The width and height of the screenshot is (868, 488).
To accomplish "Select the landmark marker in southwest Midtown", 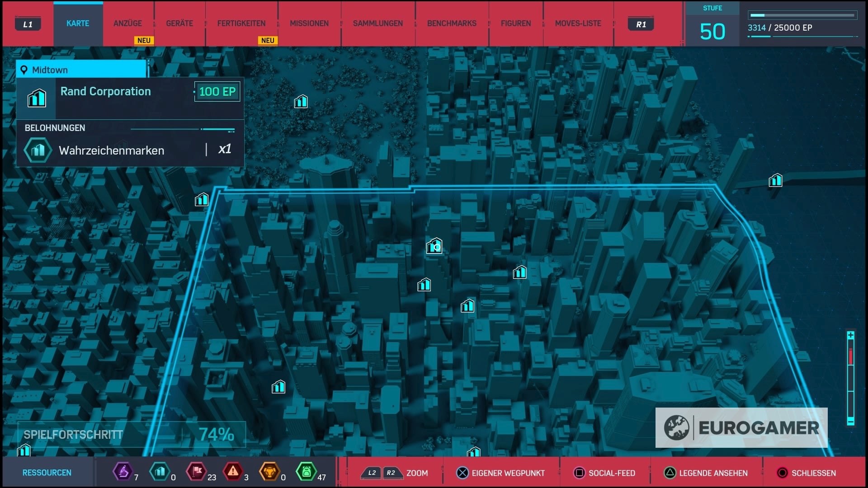I will click(278, 387).
